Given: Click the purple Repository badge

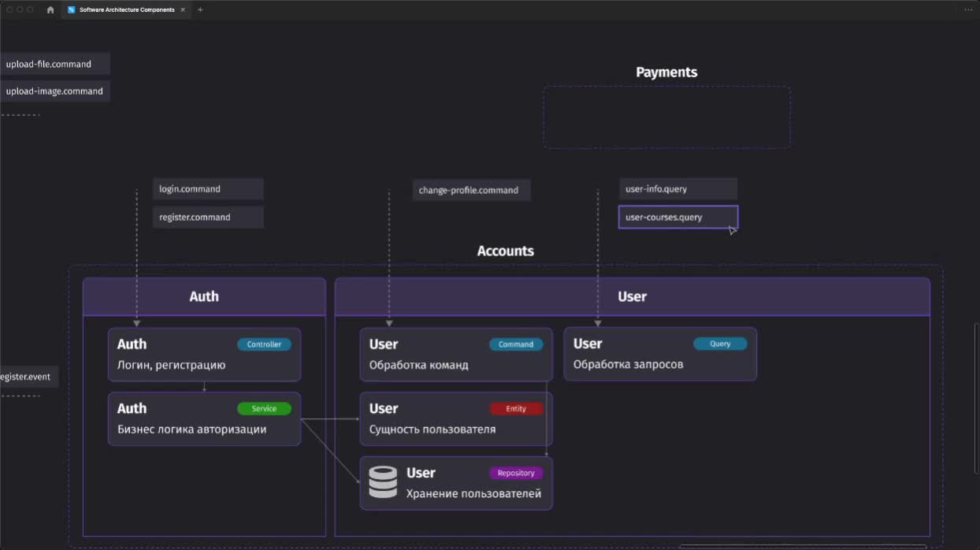Looking at the screenshot, I should click(x=516, y=474).
